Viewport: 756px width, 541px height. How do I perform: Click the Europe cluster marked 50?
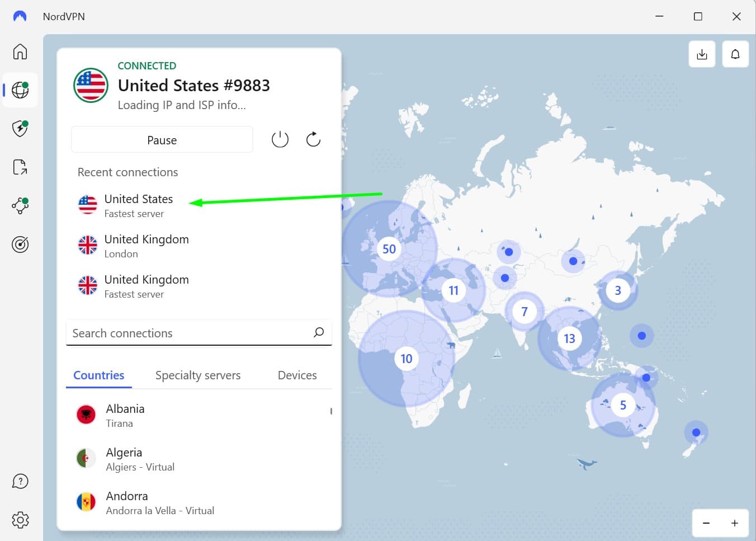coord(389,249)
